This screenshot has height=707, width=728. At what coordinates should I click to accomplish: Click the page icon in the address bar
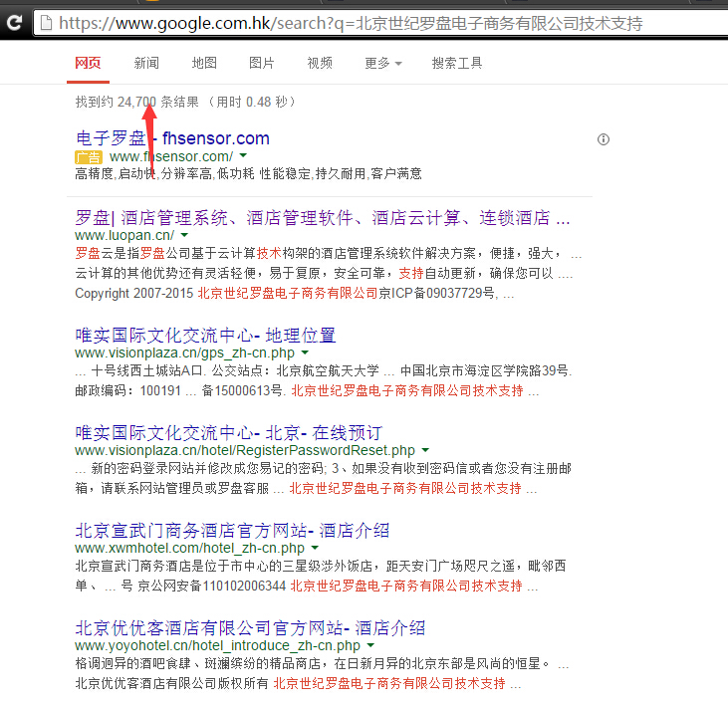pyautogui.click(x=47, y=23)
